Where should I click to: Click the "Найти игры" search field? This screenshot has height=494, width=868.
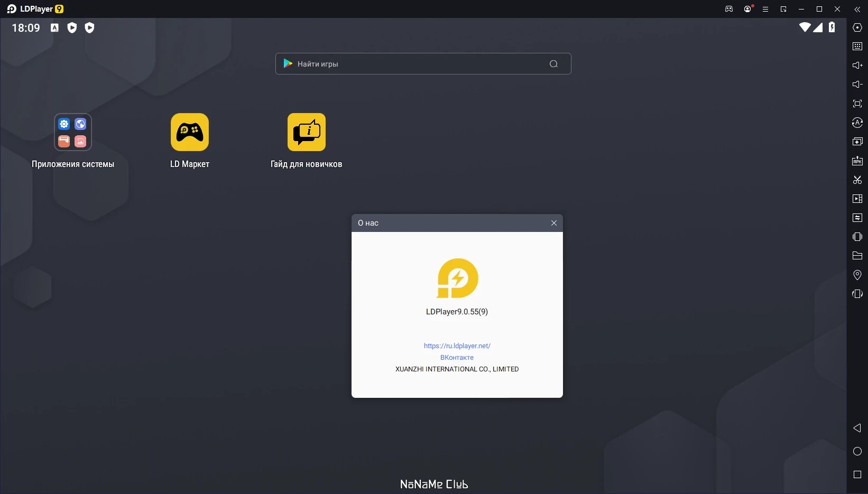423,64
